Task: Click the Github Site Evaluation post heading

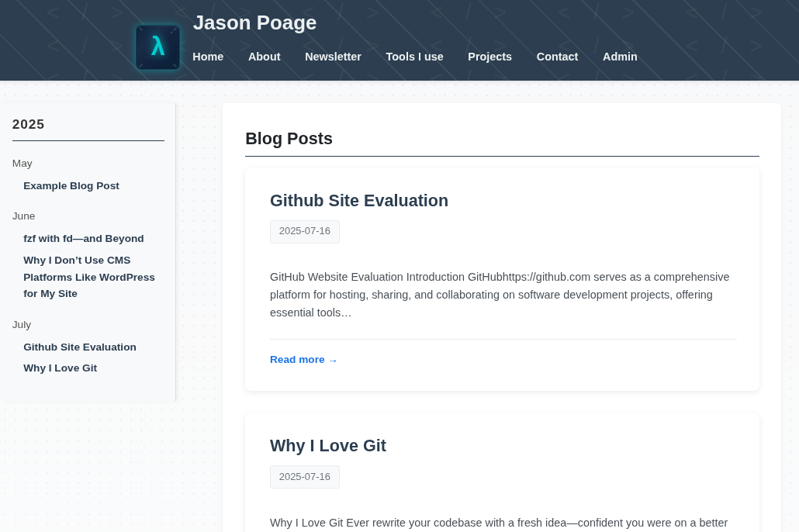Action: (359, 201)
